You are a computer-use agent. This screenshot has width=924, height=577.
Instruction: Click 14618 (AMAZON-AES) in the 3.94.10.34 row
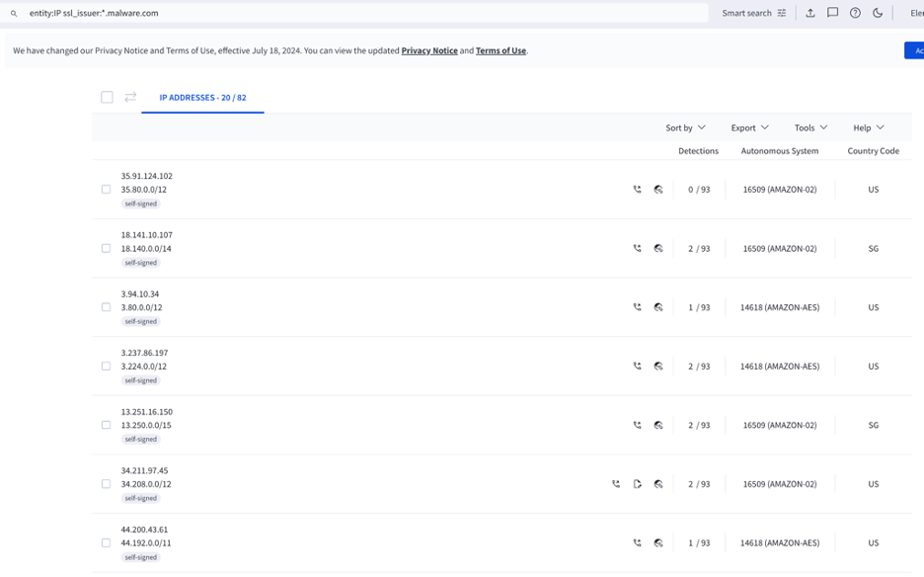tap(780, 307)
